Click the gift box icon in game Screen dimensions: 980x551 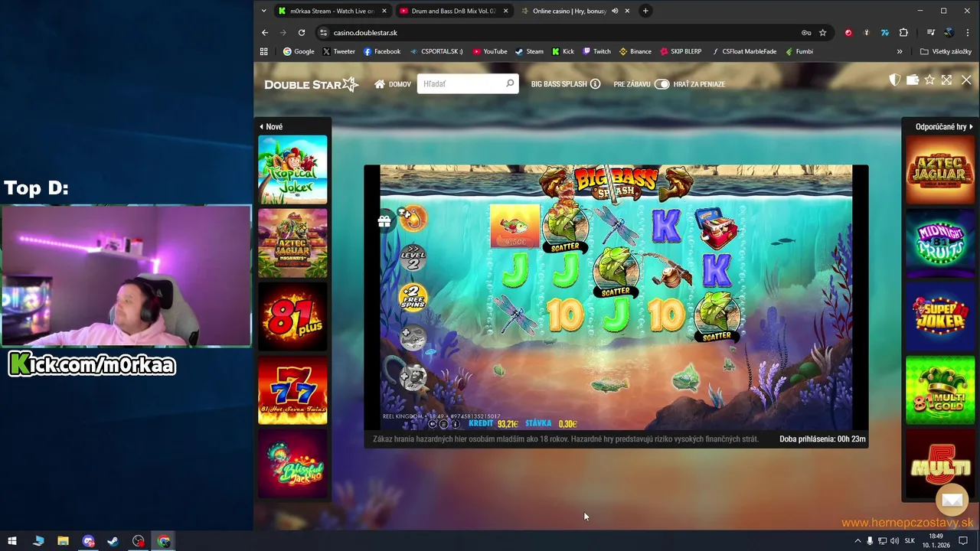(384, 221)
